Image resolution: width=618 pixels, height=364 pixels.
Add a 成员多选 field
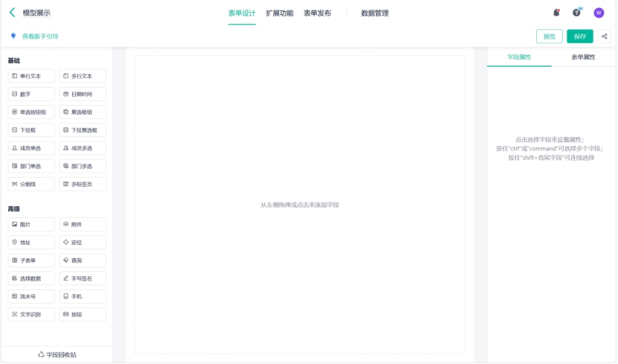pyautogui.click(x=83, y=148)
